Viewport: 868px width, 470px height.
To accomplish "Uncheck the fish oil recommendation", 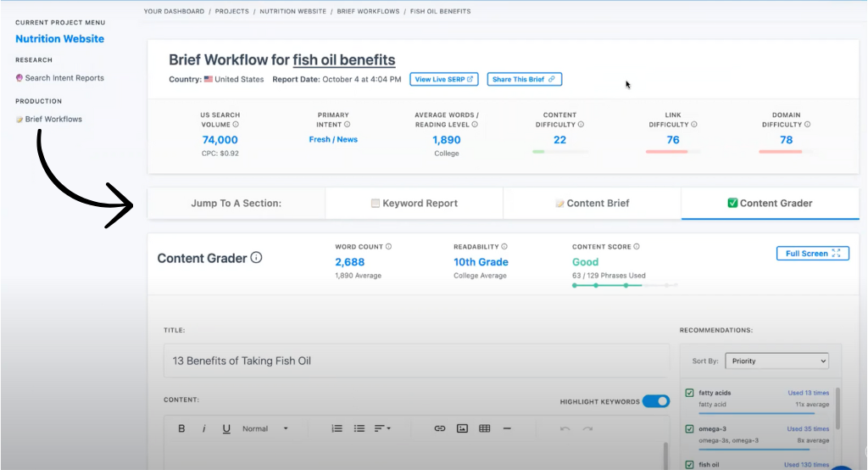I will click(689, 465).
